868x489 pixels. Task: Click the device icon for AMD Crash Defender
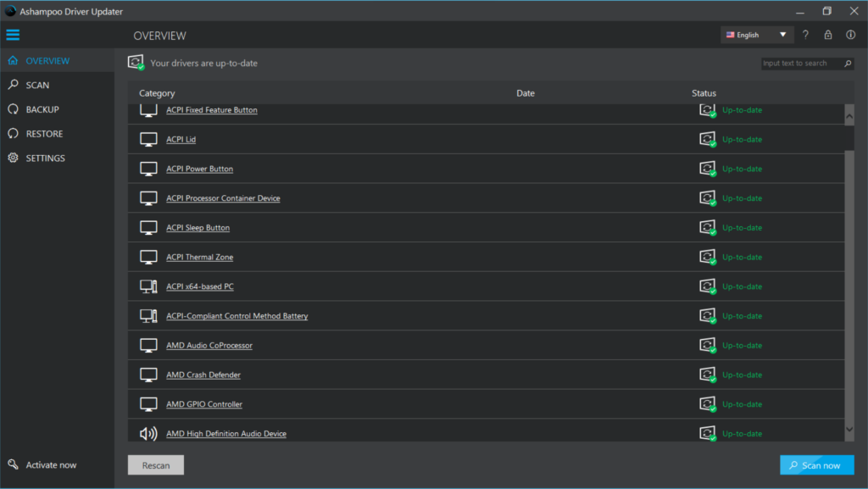(x=148, y=375)
